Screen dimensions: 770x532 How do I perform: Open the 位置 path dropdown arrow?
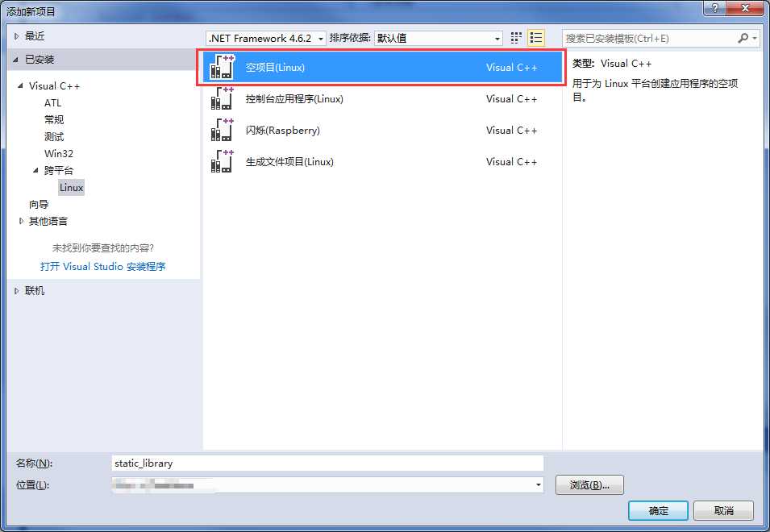click(x=539, y=485)
